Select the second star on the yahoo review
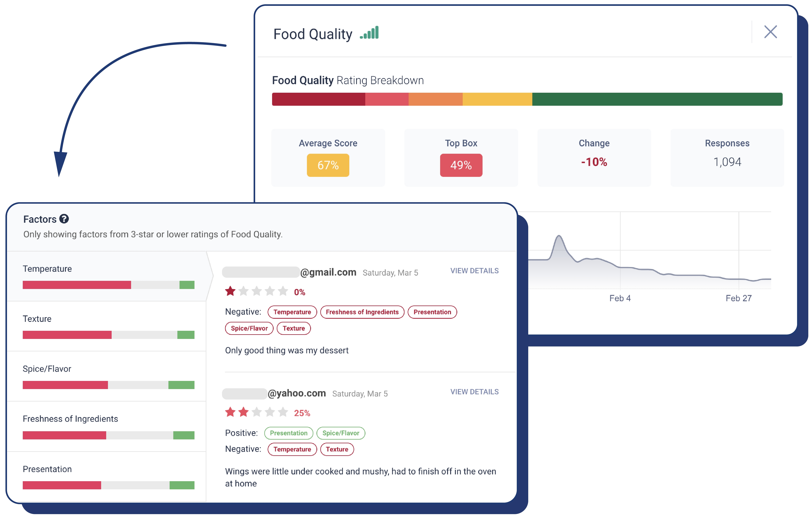The height and width of the screenshot is (522, 812). [244, 412]
